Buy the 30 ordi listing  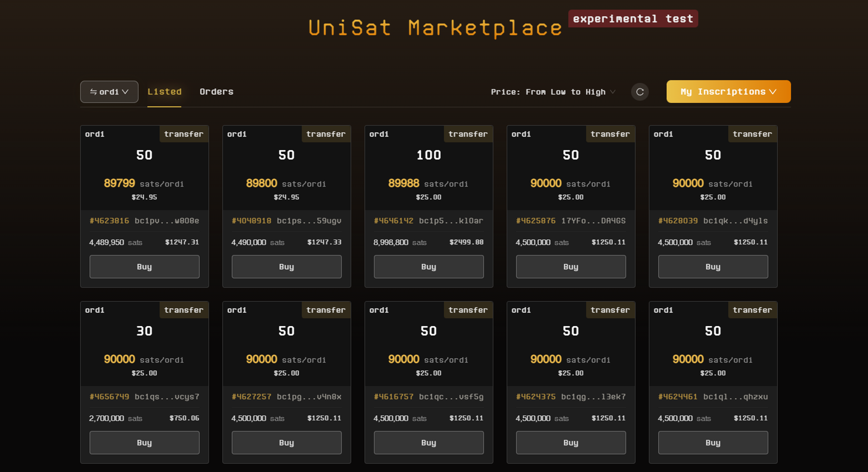click(144, 442)
